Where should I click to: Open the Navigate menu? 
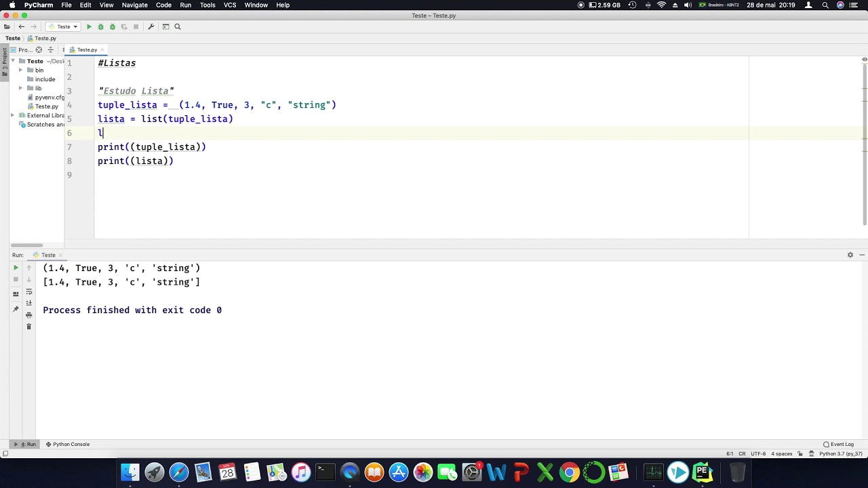tap(134, 5)
